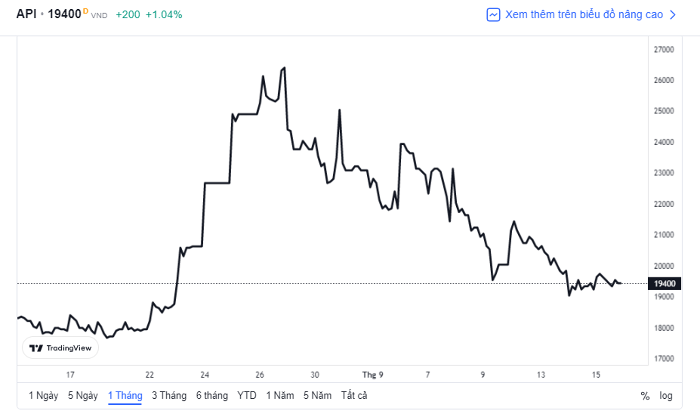Choose '3 Tháng' time range
The image size is (700, 417).
(169, 395)
